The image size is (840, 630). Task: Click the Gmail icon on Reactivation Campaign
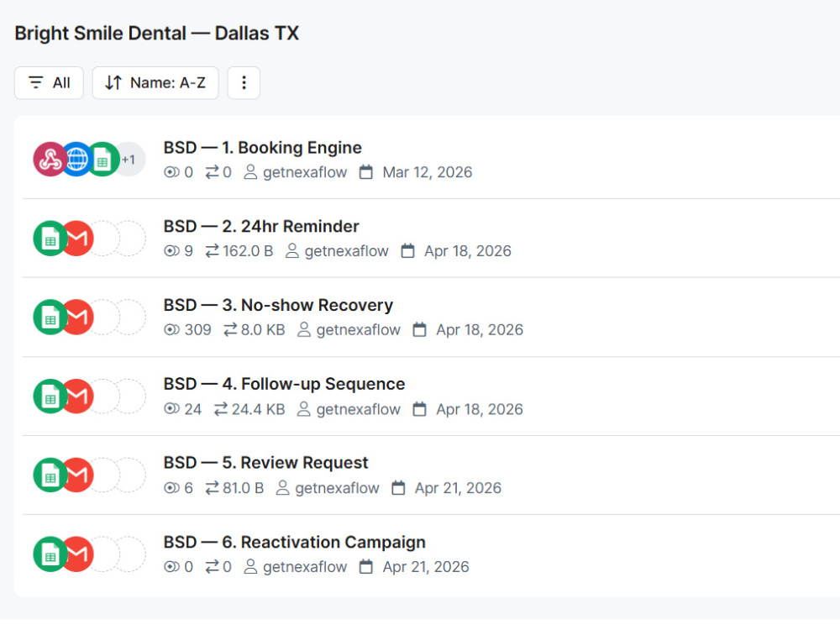click(x=77, y=554)
